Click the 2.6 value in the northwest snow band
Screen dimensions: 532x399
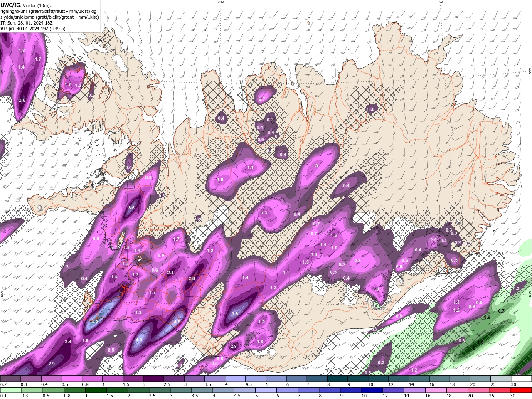click(22, 100)
